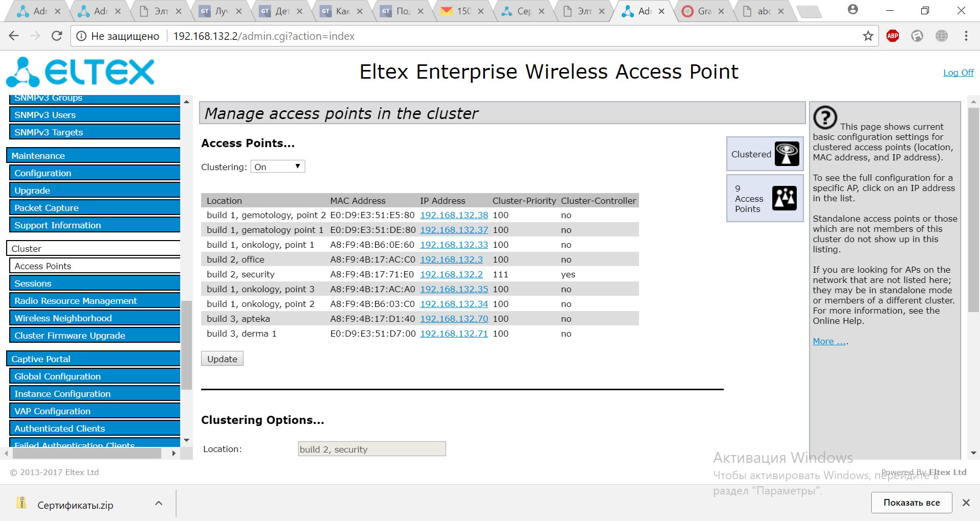Click the Location input field
The width and height of the screenshot is (980, 521).
tap(372, 449)
